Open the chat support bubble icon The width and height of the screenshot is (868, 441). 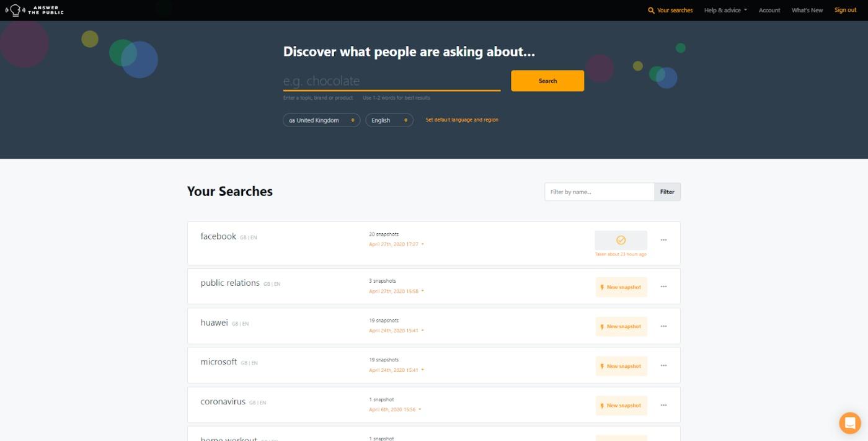(x=850, y=423)
